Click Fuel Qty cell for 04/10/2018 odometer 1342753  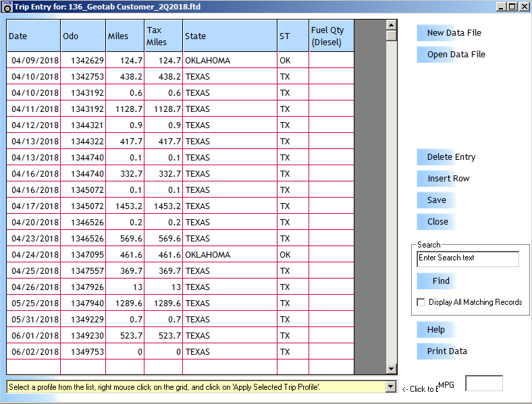[331, 77]
